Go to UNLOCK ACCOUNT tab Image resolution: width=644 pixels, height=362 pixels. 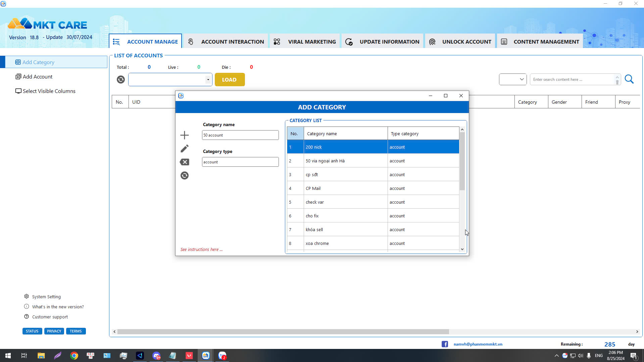(x=460, y=42)
